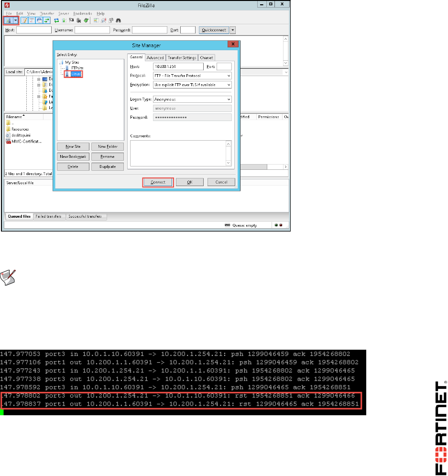
Task: Open the Protocol dropdown
Action: point(192,76)
